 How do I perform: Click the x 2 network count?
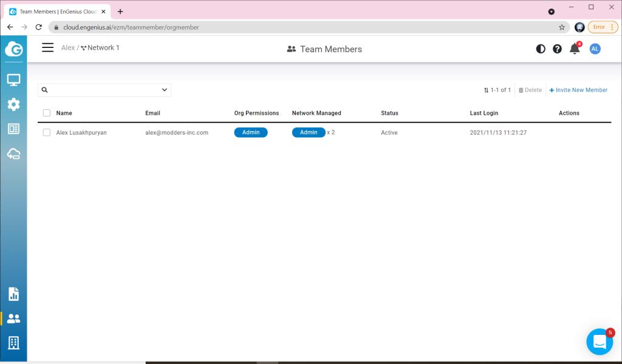pyautogui.click(x=331, y=132)
